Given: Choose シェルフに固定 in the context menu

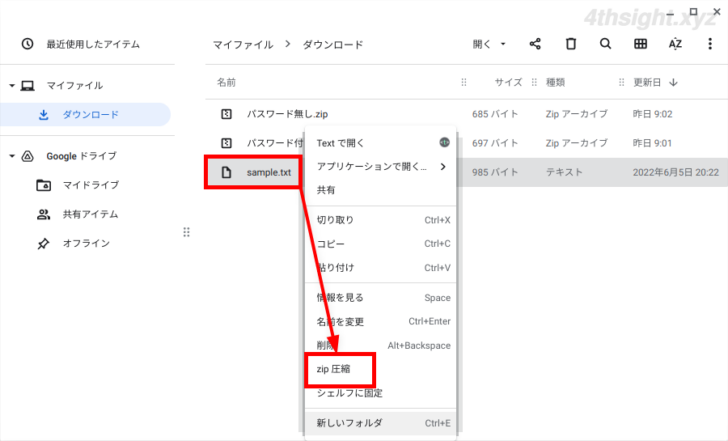Looking at the screenshot, I should tap(381, 393).
